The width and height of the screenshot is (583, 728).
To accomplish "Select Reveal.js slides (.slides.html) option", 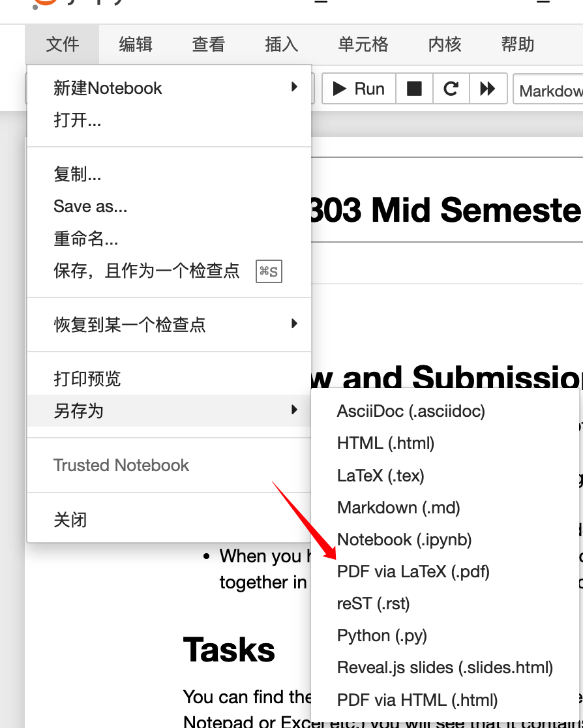I will point(445,668).
